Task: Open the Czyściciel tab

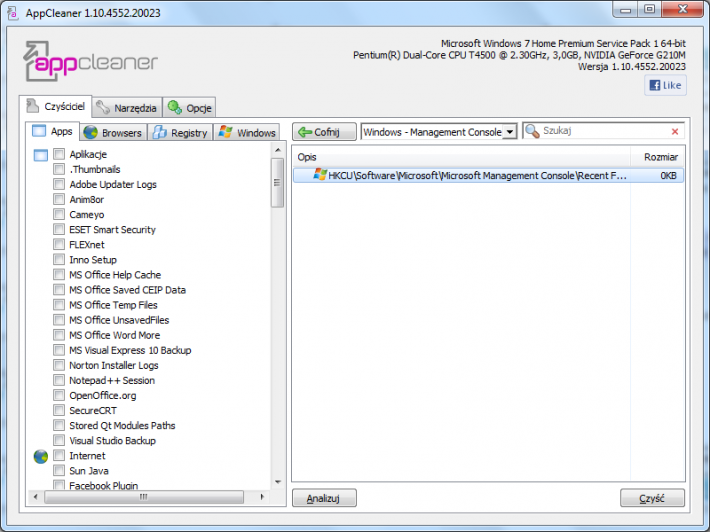Action: click(x=56, y=107)
